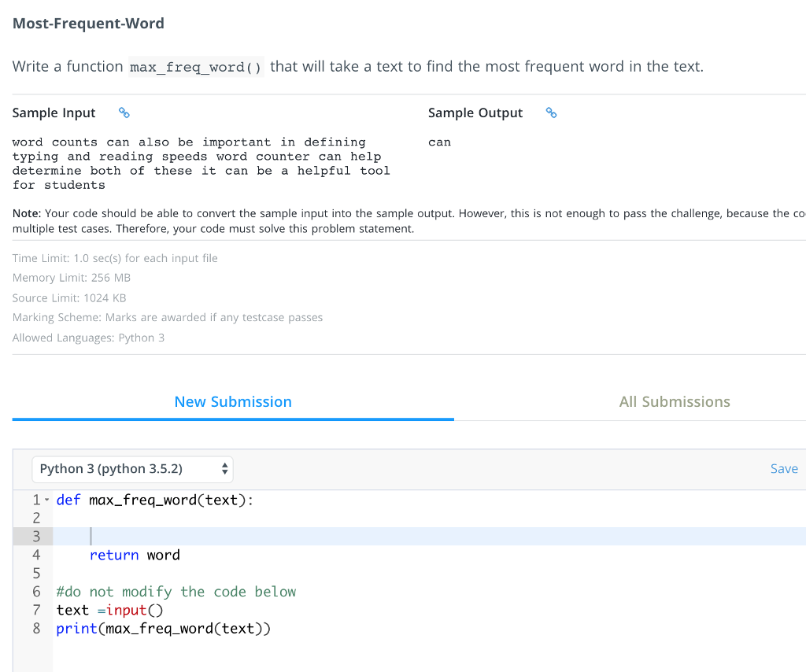Click the 'Time Limit: 1.0 sec(s)' line
Viewport: 806px width, 672px height.
click(115, 258)
